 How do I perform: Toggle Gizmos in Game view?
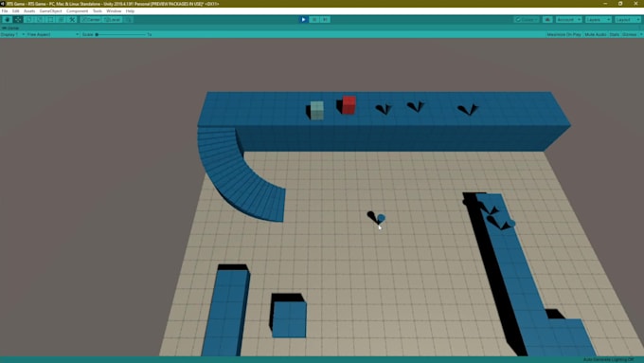(x=629, y=34)
